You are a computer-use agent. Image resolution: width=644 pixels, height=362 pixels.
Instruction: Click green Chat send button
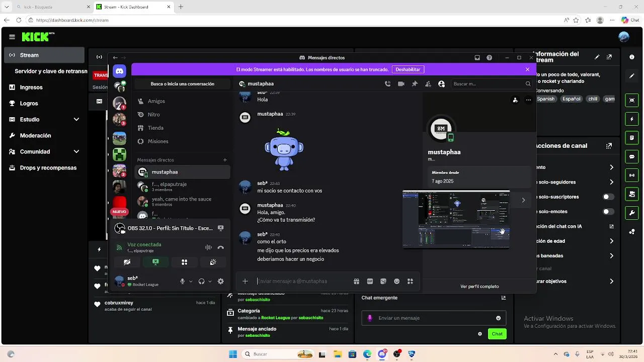click(x=497, y=334)
